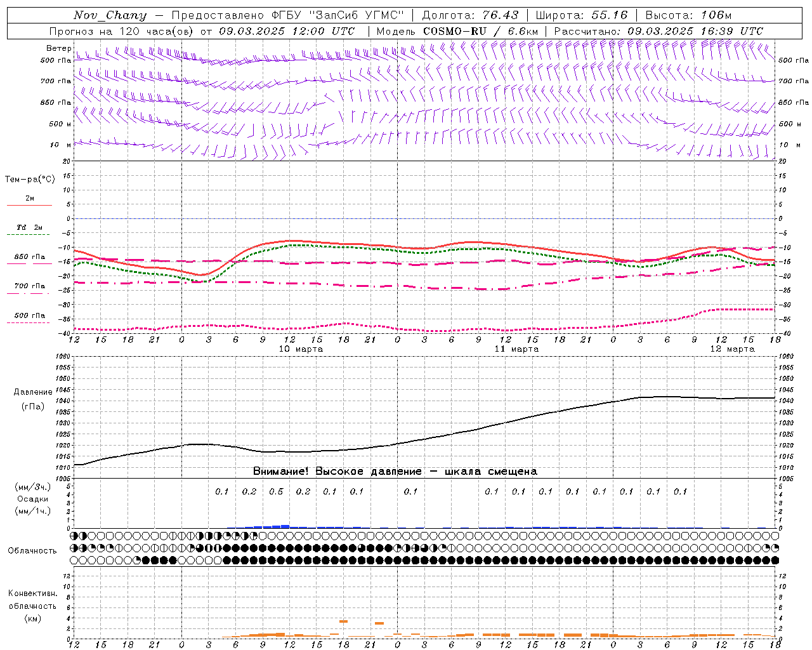Click the "Предоставлено ФГБУ ЗапСиб УГМС" text
812x650 pixels.
pos(288,15)
